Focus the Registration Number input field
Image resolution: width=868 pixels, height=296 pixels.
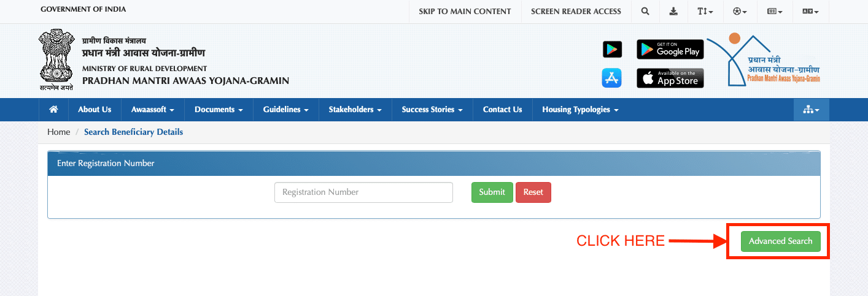[363, 192]
